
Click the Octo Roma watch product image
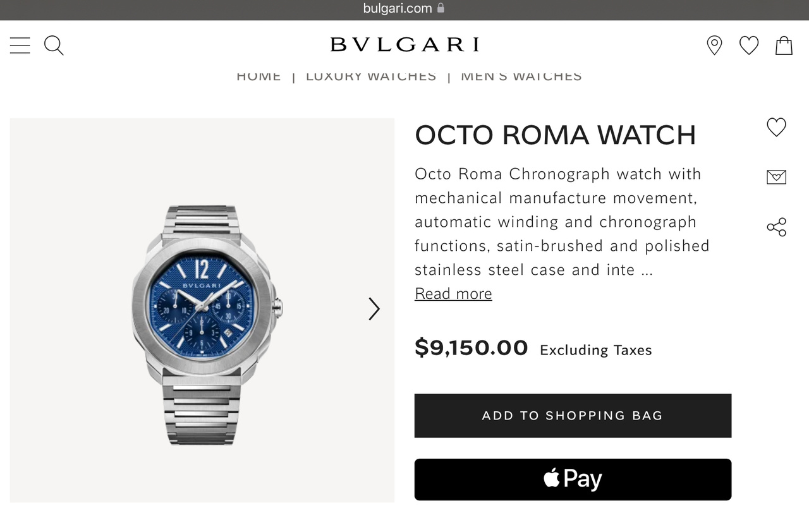coord(202,310)
